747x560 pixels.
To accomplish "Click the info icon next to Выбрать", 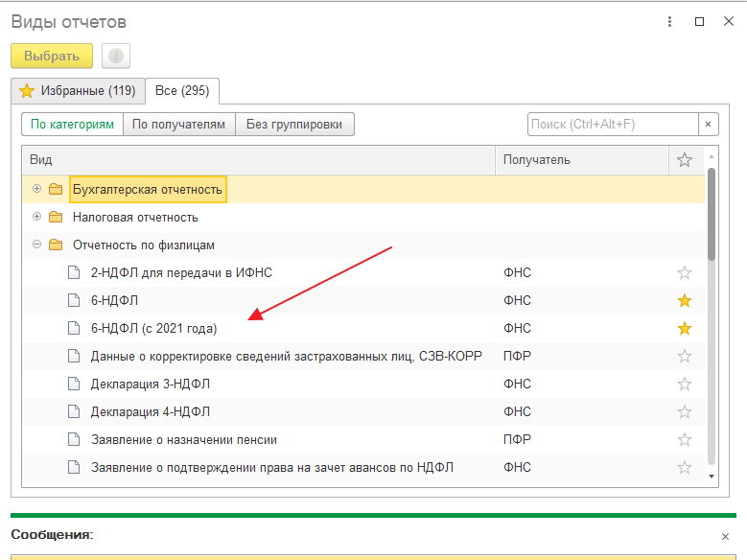I will (x=116, y=57).
